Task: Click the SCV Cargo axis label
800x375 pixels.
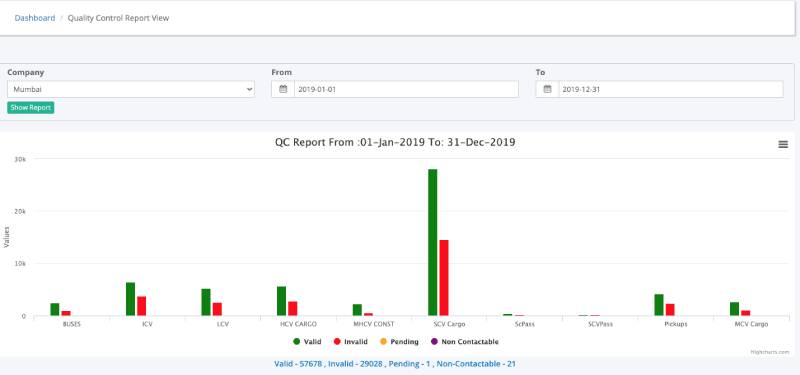Action: pos(449,324)
